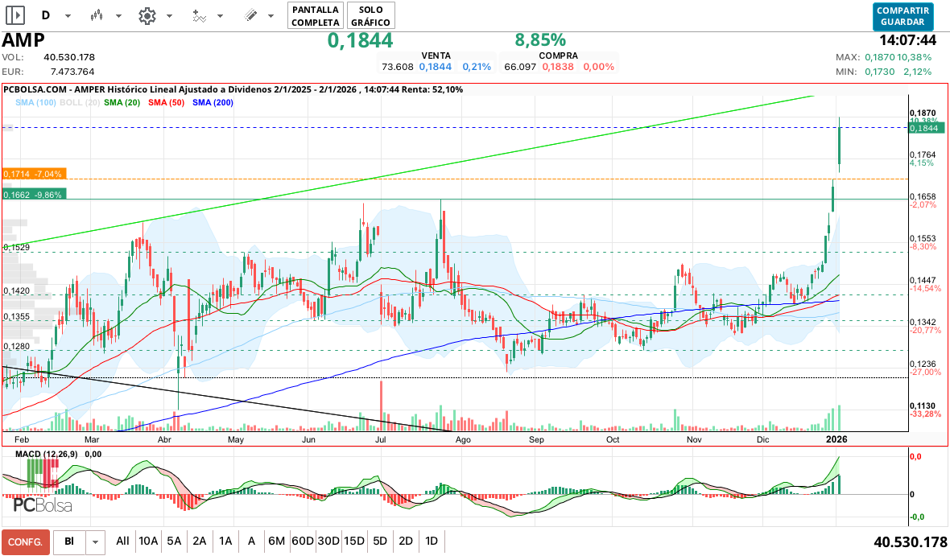Toggle SMA (200) indicator in legend
The image size is (950, 560).
coord(213,102)
